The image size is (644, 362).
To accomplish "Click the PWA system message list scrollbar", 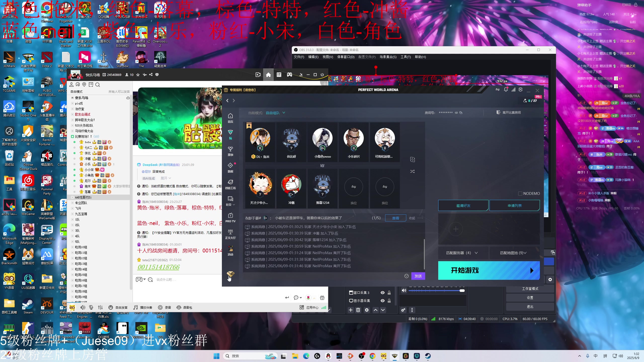I will [424, 254].
